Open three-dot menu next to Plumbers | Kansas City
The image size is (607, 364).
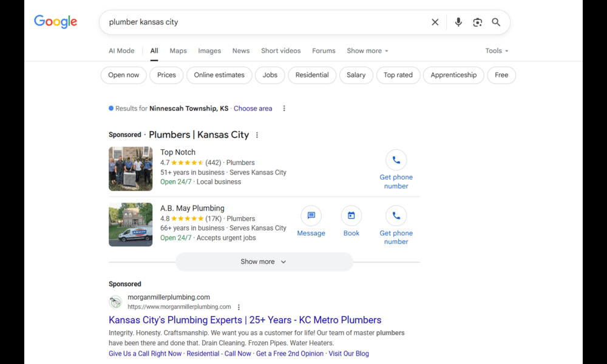tap(257, 135)
